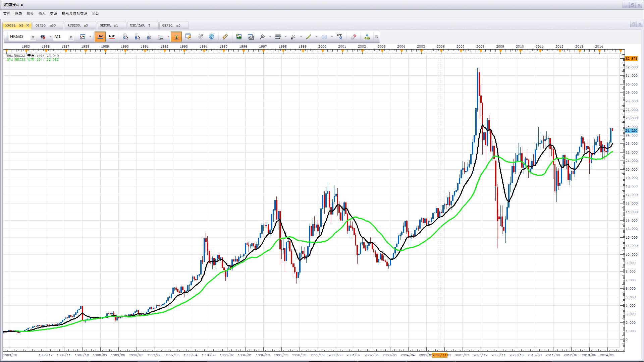Select the green trend line tool
The height and width of the screenshot is (362, 644).
pyautogui.click(x=309, y=37)
